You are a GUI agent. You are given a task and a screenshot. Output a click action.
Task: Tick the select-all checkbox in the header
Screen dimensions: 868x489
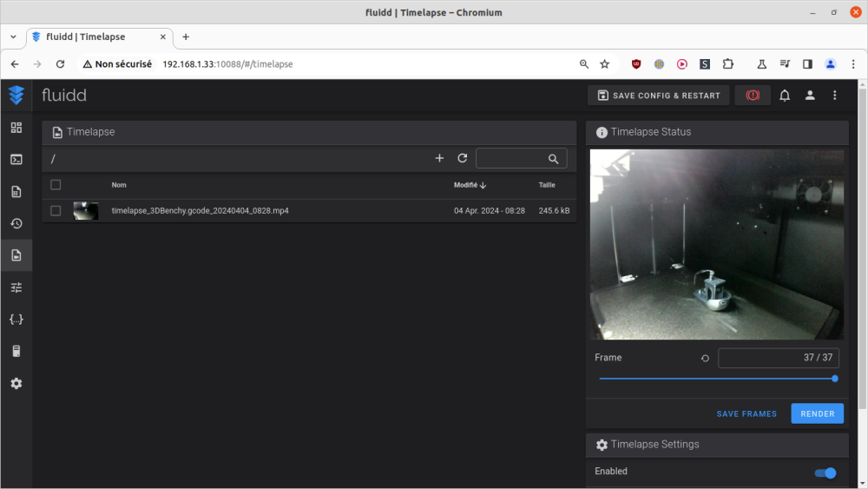point(56,185)
